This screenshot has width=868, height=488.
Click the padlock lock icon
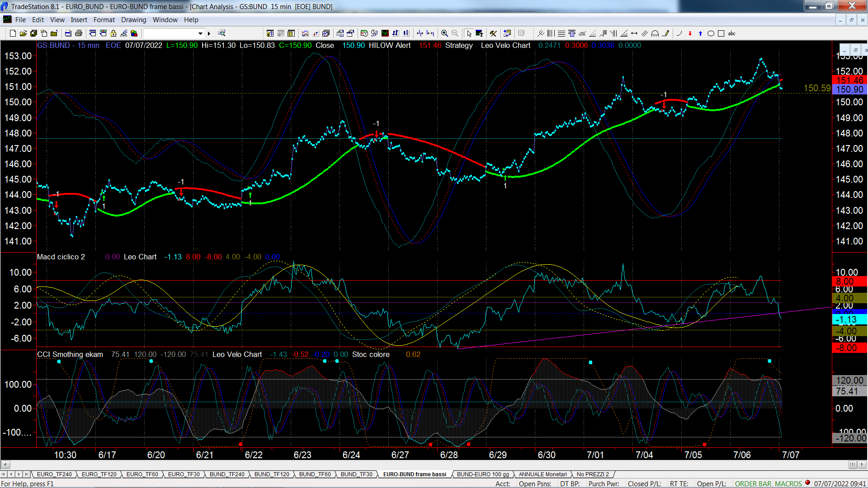(113, 33)
